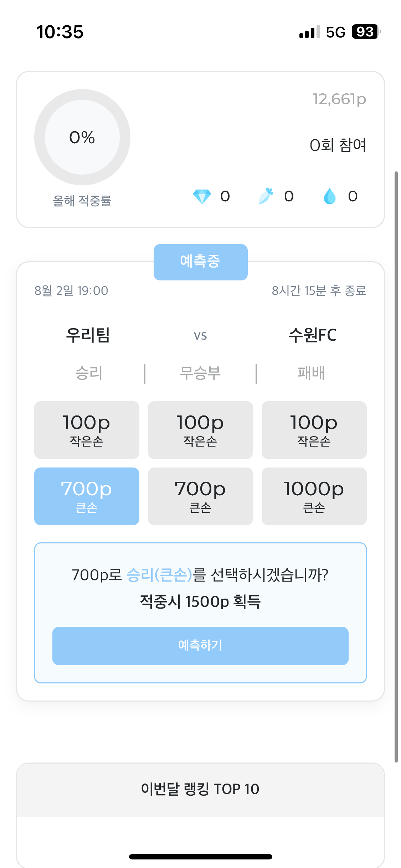
Task: Tap the carrot reward icon
Action: [266, 196]
